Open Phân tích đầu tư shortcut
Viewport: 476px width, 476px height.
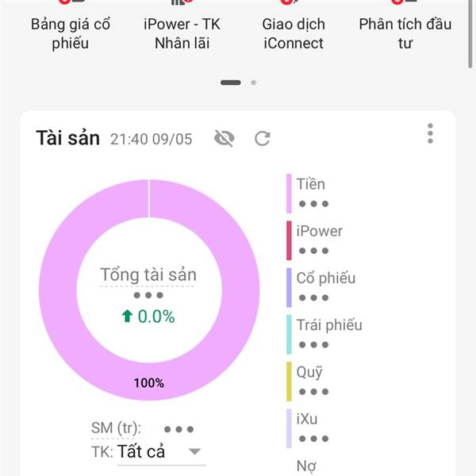coord(405,27)
